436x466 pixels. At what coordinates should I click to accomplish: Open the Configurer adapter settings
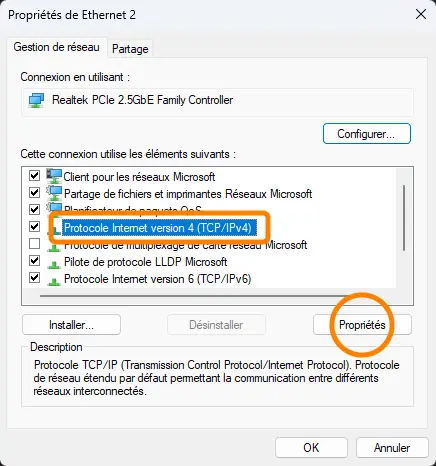pos(367,134)
